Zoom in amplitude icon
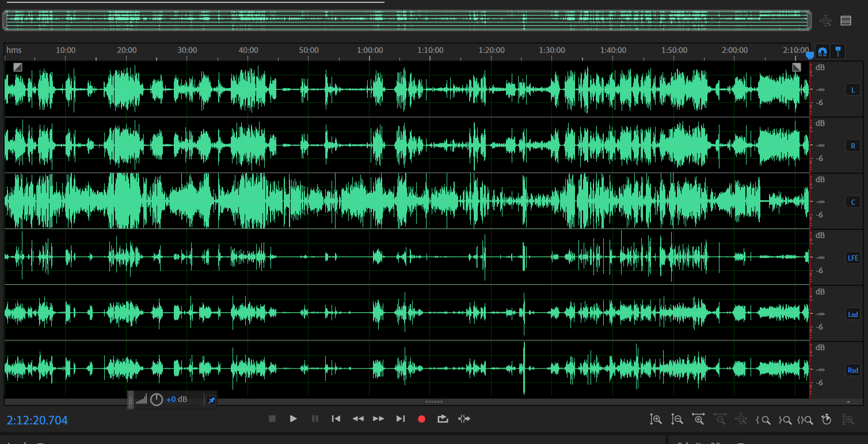The width and height of the screenshot is (868, 444). (x=656, y=419)
